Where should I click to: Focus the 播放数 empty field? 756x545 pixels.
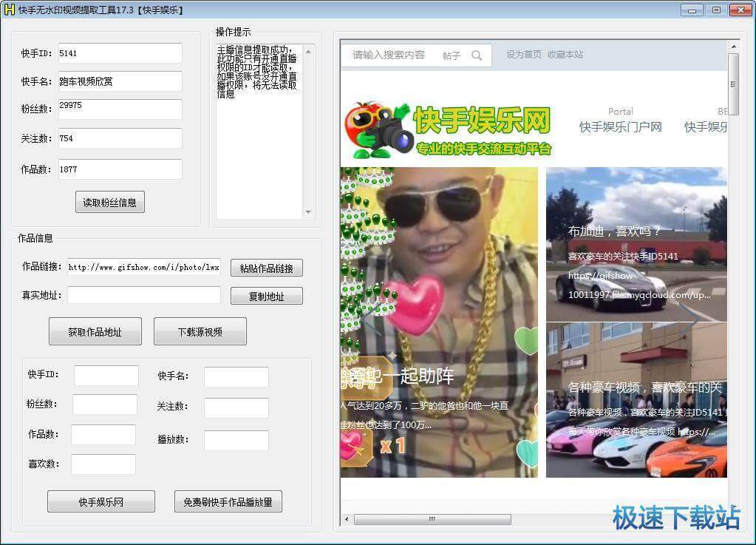click(236, 440)
